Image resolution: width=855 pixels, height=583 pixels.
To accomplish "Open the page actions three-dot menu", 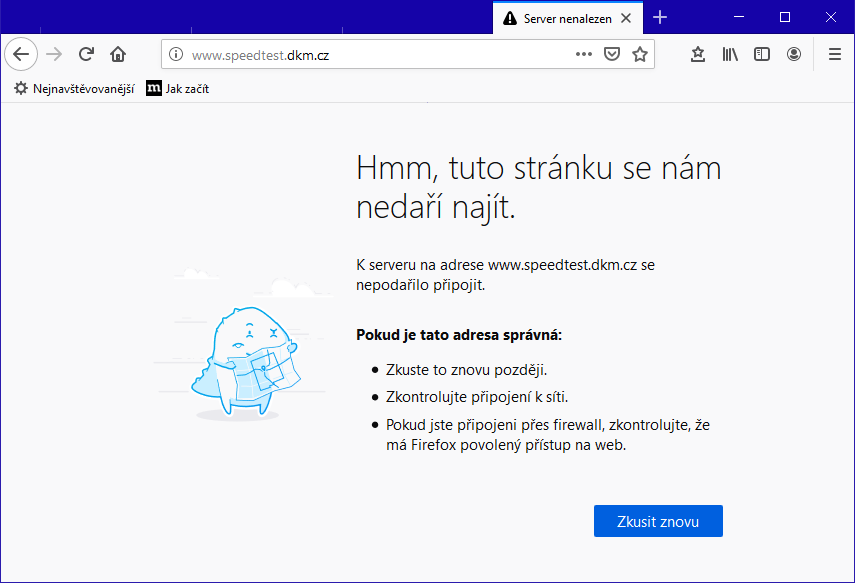I will pyautogui.click(x=584, y=55).
